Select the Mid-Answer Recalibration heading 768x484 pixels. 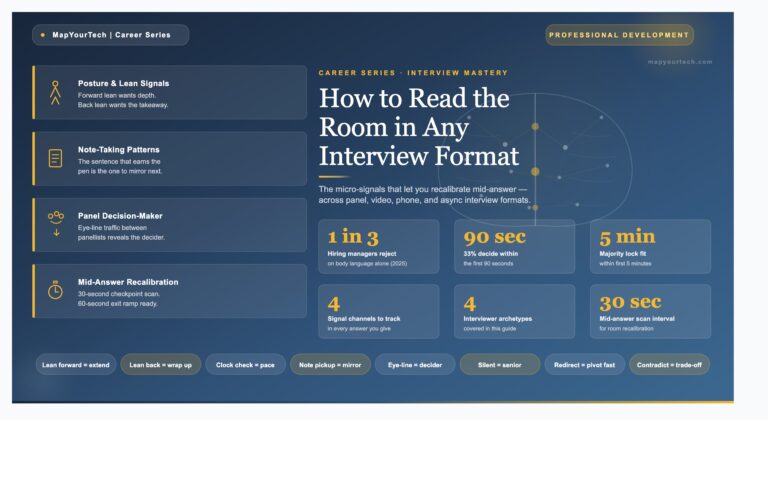[x=128, y=282]
